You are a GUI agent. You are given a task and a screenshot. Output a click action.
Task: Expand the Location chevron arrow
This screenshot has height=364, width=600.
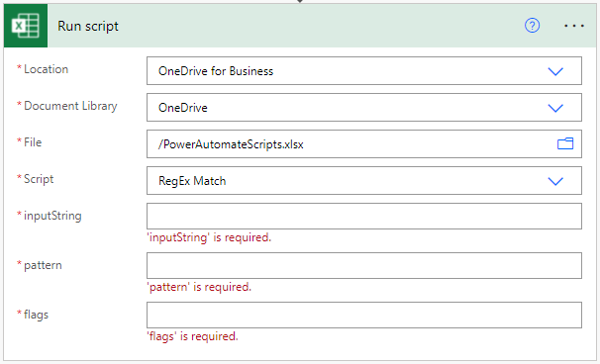click(x=555, y=71)
